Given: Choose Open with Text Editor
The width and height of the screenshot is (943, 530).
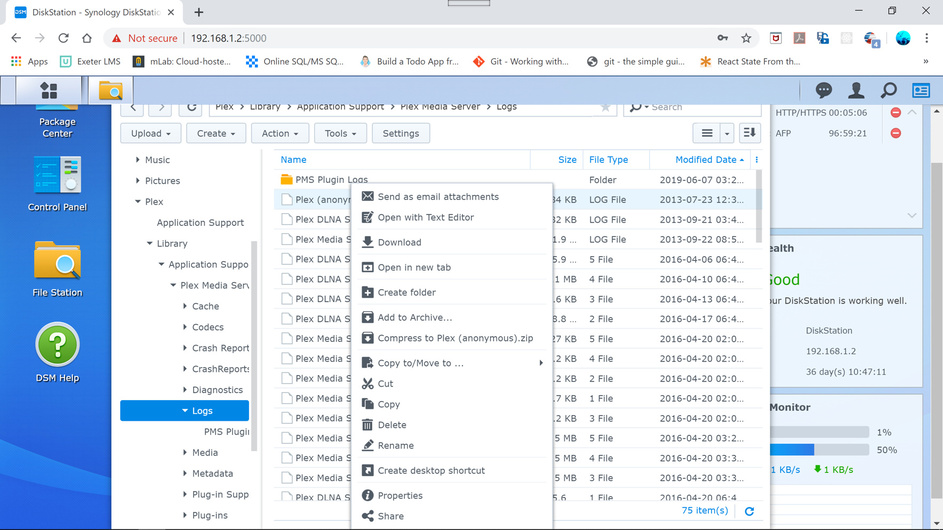Looking at the screenshot, I should point(452,217).
